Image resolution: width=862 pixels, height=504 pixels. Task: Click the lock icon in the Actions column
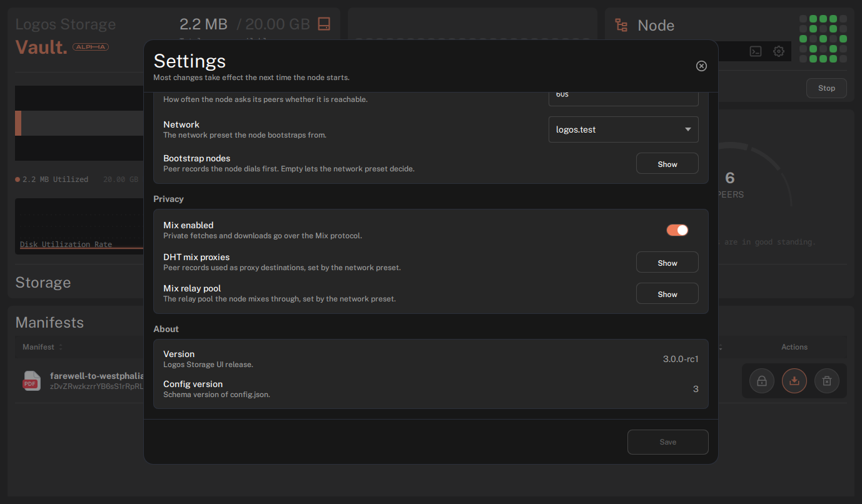click(x=762, y=380)
